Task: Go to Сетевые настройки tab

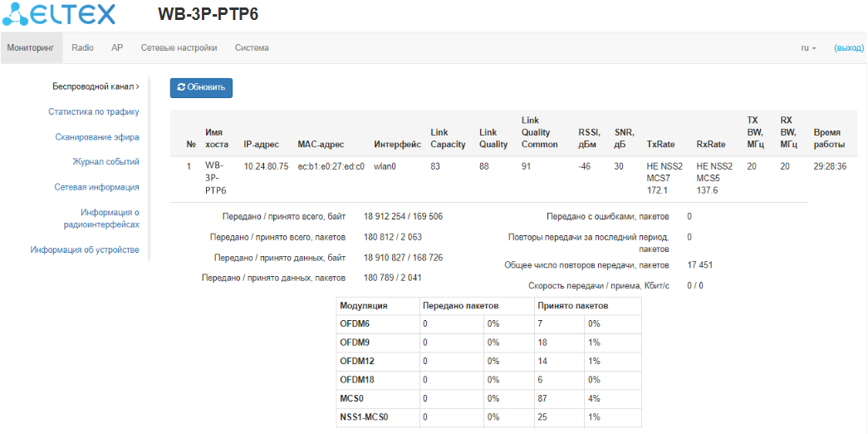Action: click(x=179, y=47)
